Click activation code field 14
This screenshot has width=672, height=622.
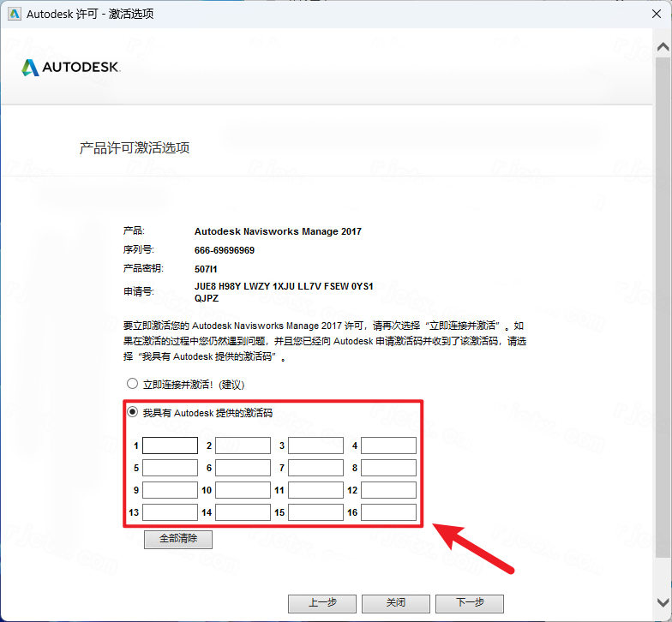click(243, 512)
